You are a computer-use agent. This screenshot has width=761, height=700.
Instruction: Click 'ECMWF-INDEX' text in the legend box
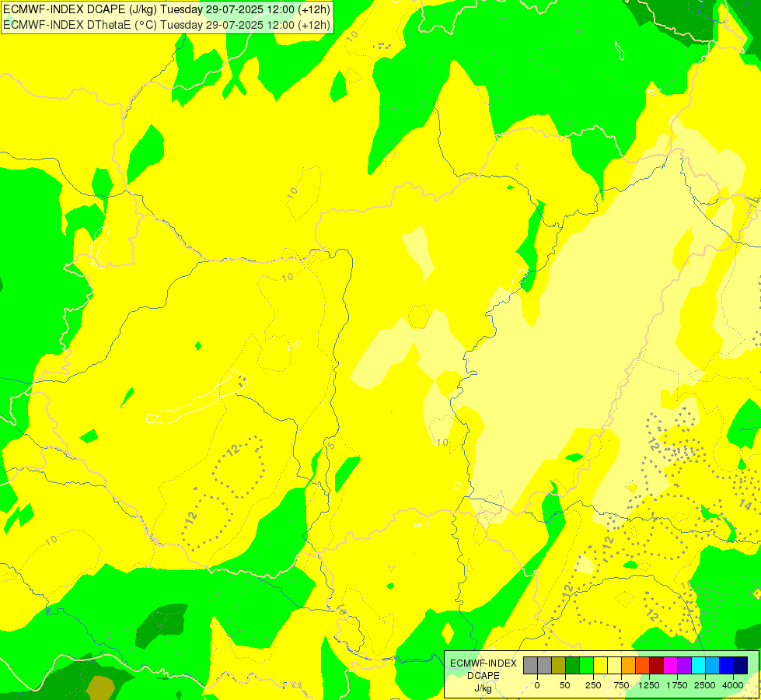(x=483, y=663)
